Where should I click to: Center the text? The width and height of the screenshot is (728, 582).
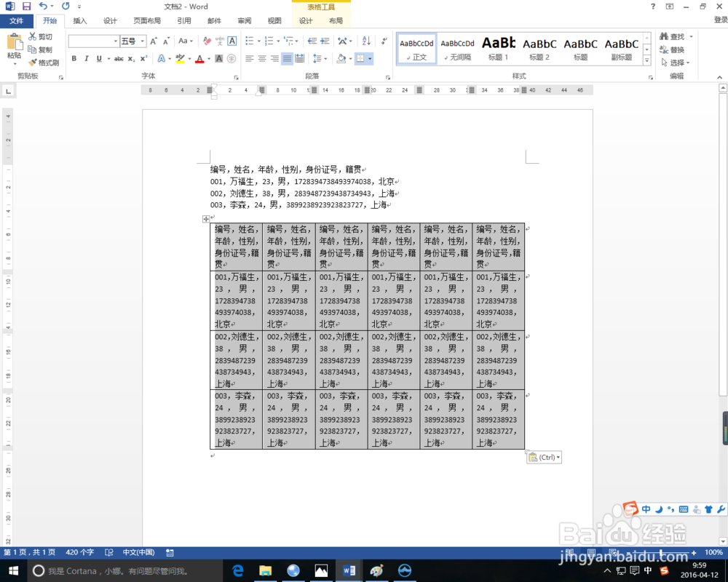(262, 58)
